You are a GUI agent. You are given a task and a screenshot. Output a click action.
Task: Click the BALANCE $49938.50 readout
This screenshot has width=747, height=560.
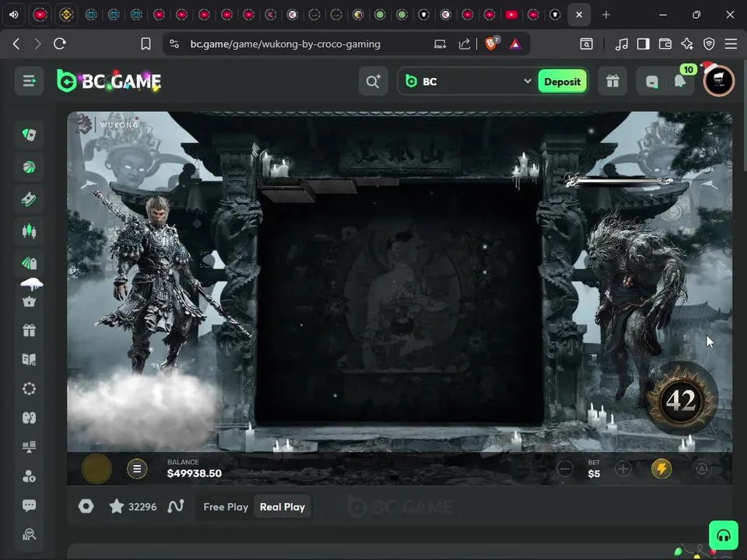195,468
